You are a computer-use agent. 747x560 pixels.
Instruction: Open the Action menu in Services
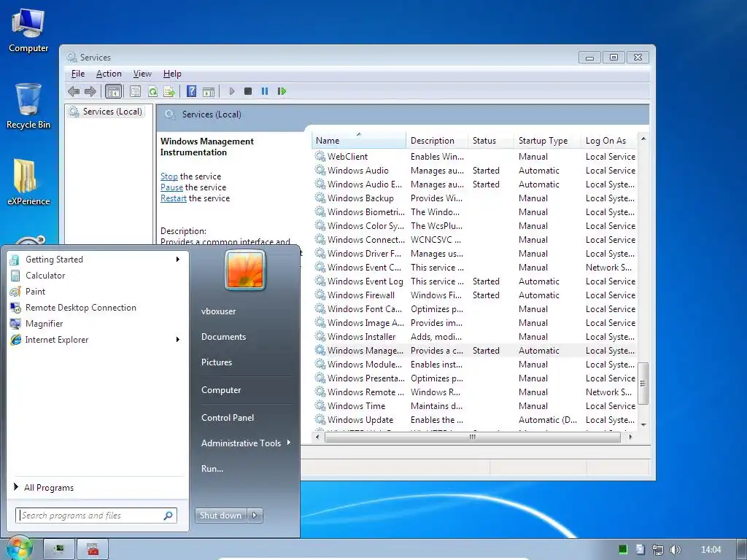click(x=109, y=74)
